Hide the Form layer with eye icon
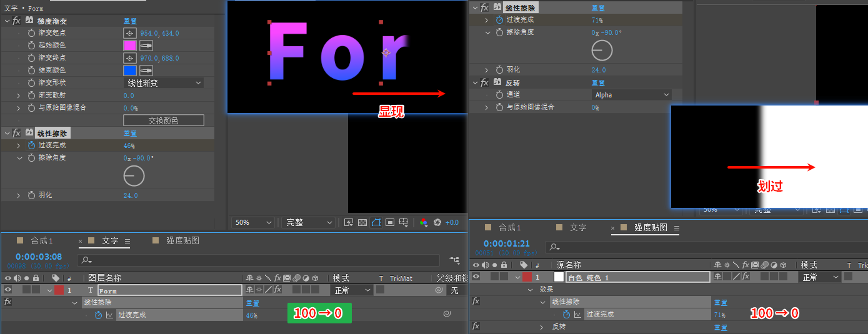Viewport: 868px width, 334px height. [x=7, y=290]
